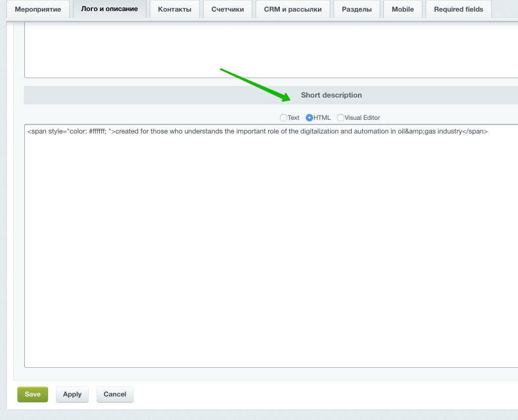Screen dimensions: 518x420
Task: Switch to the Лого и описание tab
Action: (109, 9)
